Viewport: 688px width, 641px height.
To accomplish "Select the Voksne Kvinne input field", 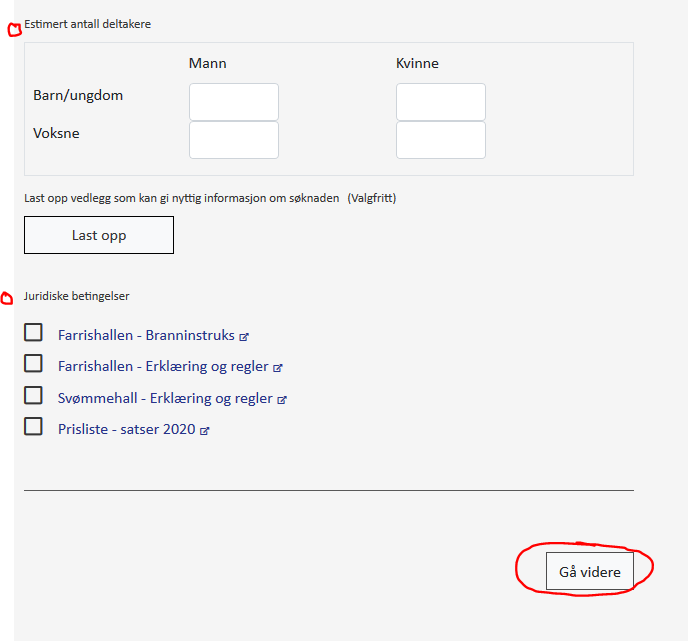I will click(x=441, y=140).
